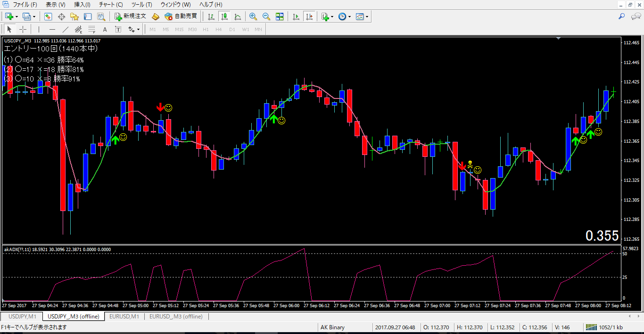Toggle candlestick chart display mode

pos(224,16)
